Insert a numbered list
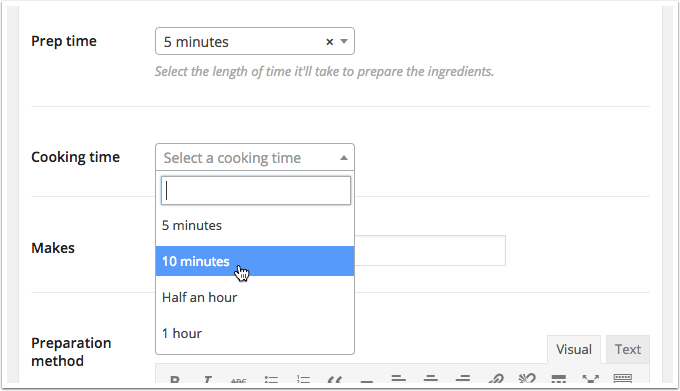 tap(303, 379)
